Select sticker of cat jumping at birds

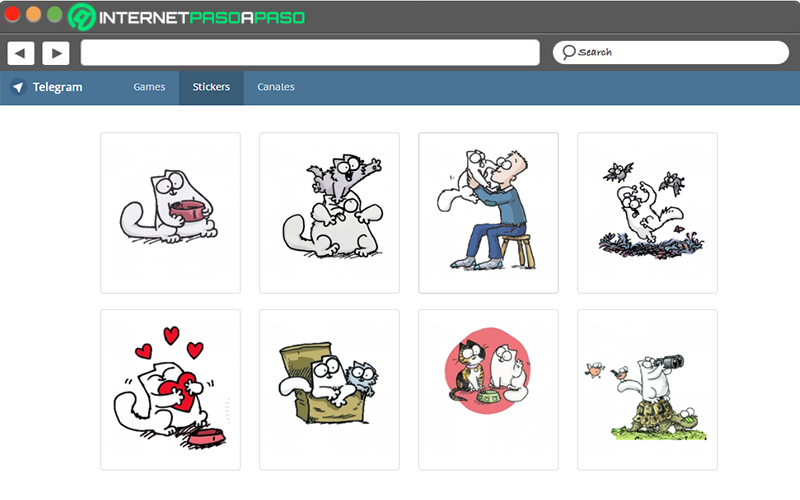(x=647, y=213)
